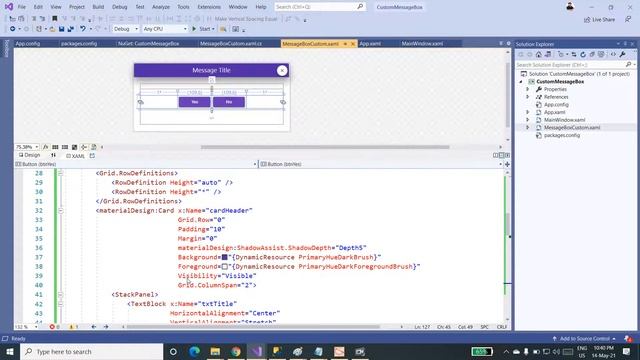Click the Foreground color swatch on line 38
This screenshot has height=360, width=640.
(224, 267)
